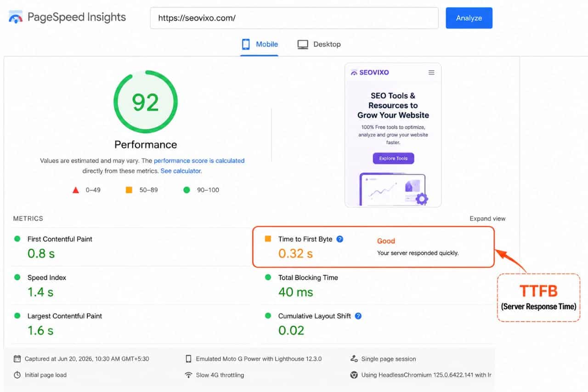Click the 1.6 s value
This screenshot has width=588, height=392.
coord(40,330)
